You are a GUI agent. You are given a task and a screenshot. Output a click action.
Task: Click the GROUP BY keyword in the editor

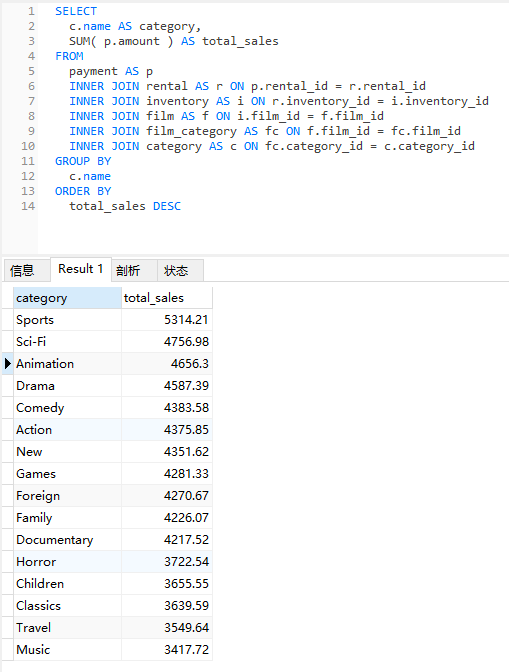[x=83, y=161]
